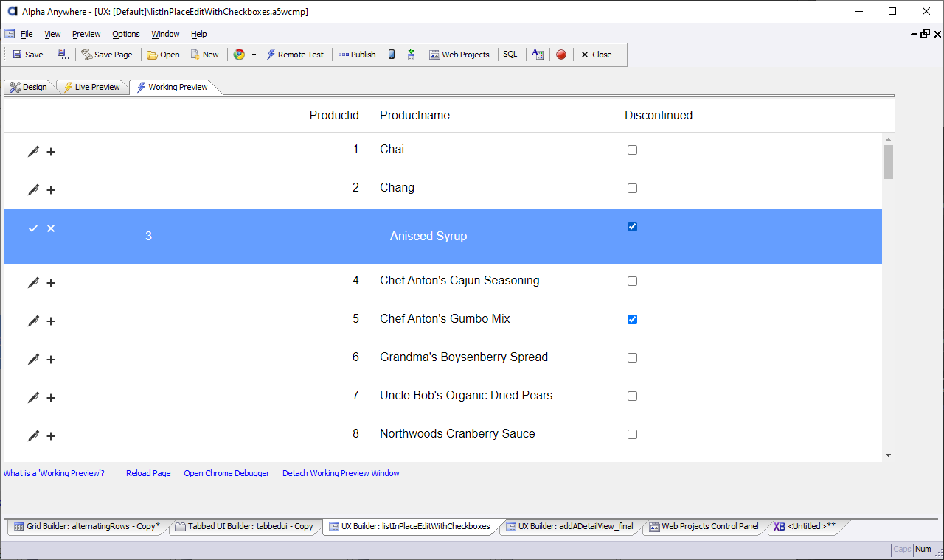Viewport: 944px width, 560px height.
Task: Click Open Chrome Debugger link
Action: tap(226, 473)
